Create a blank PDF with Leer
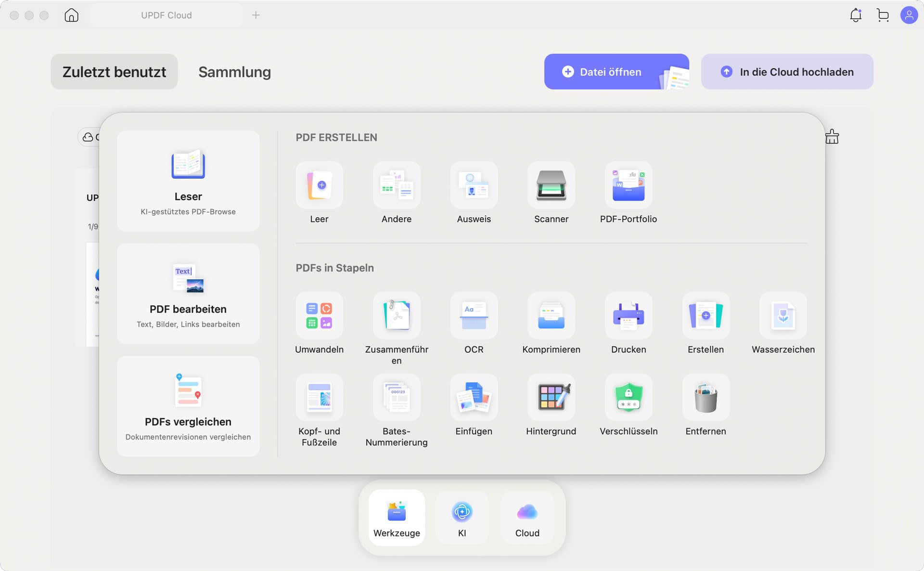The height and width of the screenshot is (571, 924). tap(319, 185)
